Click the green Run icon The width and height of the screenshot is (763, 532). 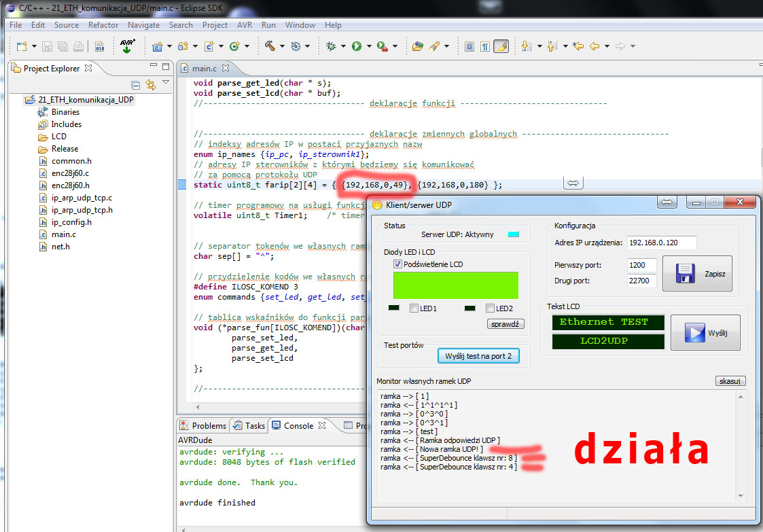[356, 46]
